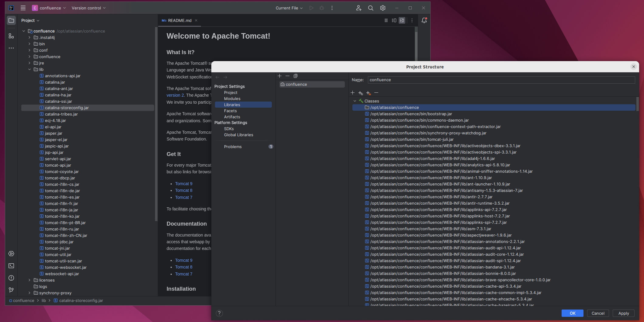The image size is (644, 322).
Task: Open Problems in Project Structure
Action: click(233, 147)
